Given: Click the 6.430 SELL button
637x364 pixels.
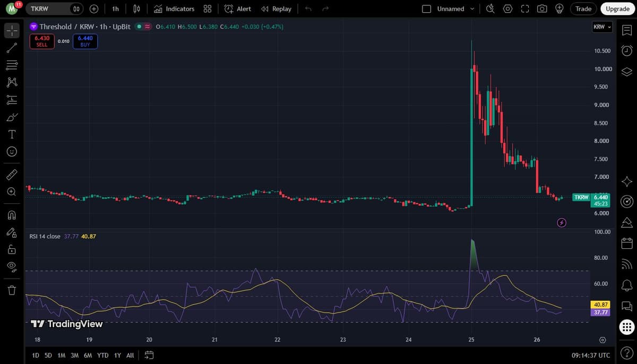Looking at the screenshot, I should 41,41.
